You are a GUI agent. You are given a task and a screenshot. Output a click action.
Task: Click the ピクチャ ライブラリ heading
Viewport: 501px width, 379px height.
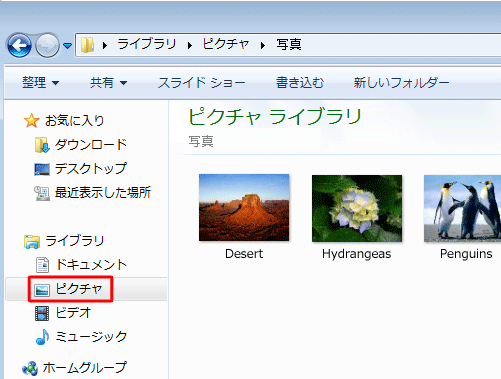pyautogui.click(x=275, y=117)
